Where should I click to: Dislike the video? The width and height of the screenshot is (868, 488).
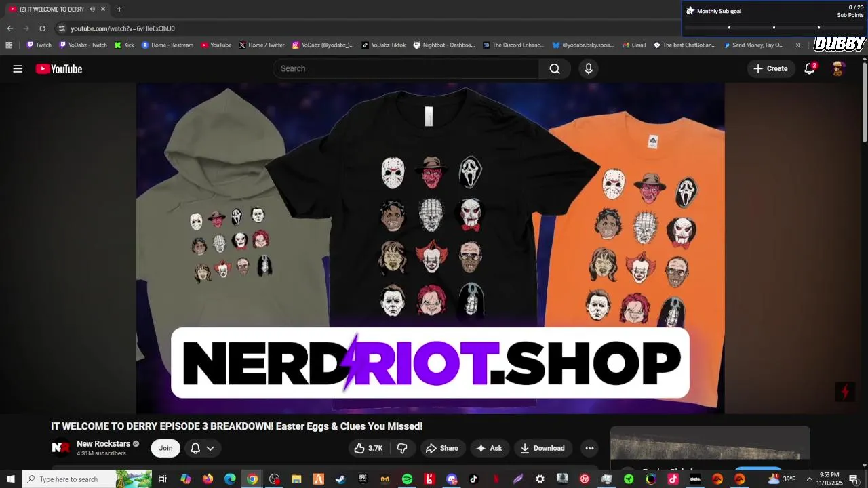click(402, 448)
